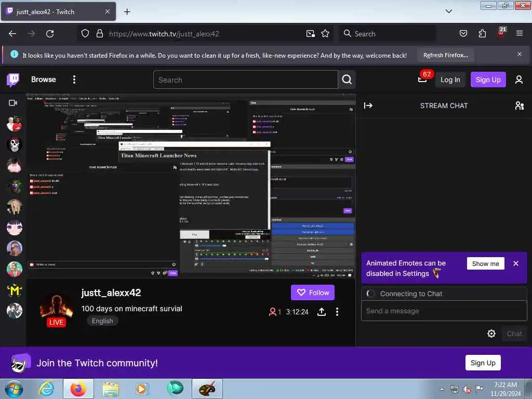Open the Prime loot crown with 62 badge
This screenshot has width=532, height=399.
click(423, 79)
